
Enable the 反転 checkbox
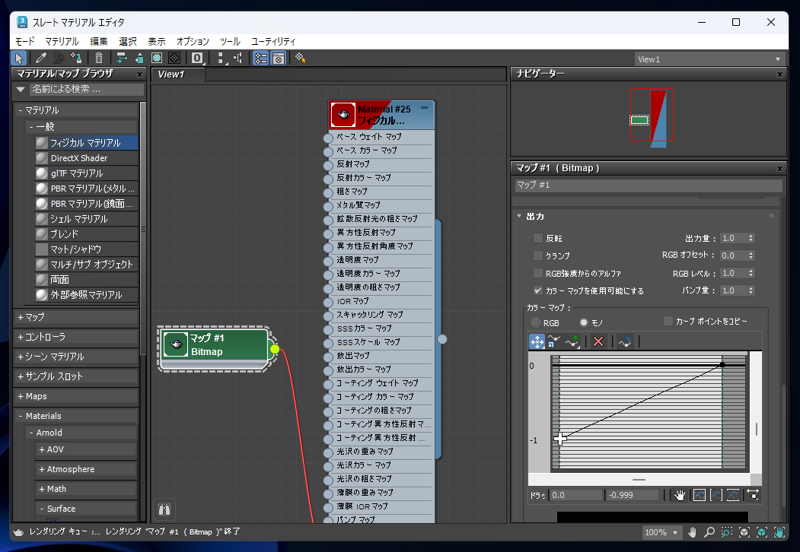coord(537,238)
